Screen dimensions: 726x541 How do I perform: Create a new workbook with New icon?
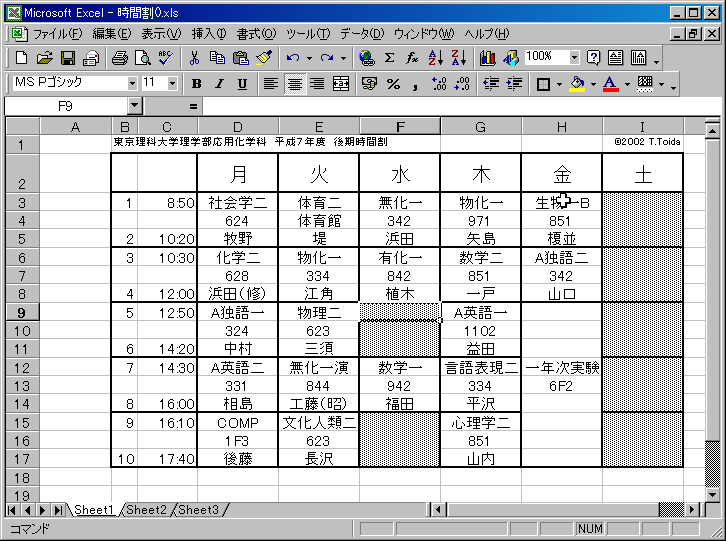click(x=21, y=58)
